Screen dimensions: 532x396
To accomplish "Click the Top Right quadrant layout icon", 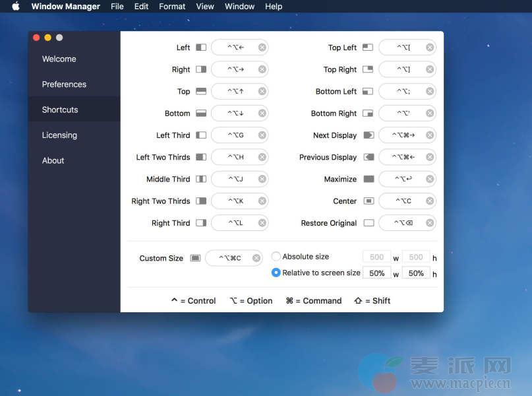I will tap(368, 69).
